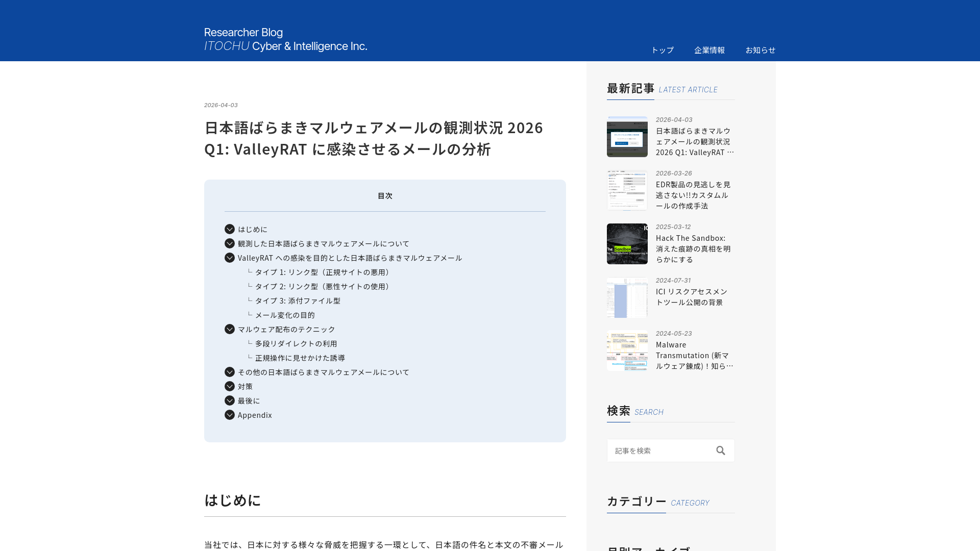
Task: Open the お知らせ menu item
Action: coord(760,50)
